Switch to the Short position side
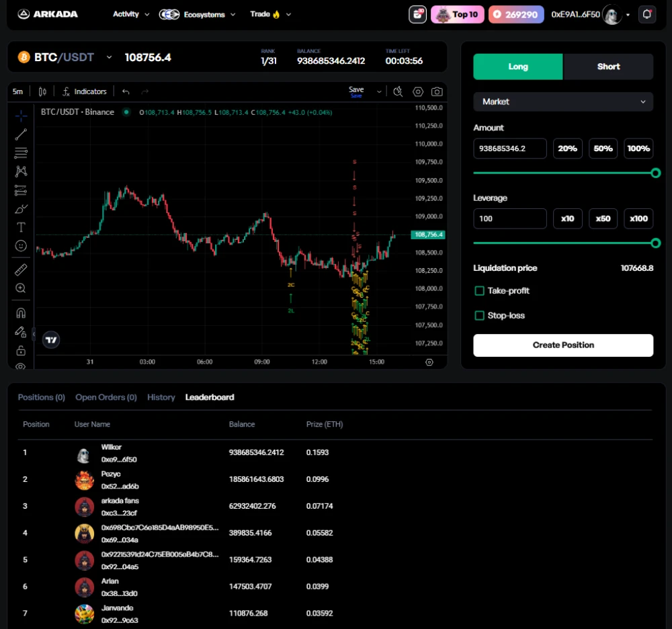 [x=608, y=67]
